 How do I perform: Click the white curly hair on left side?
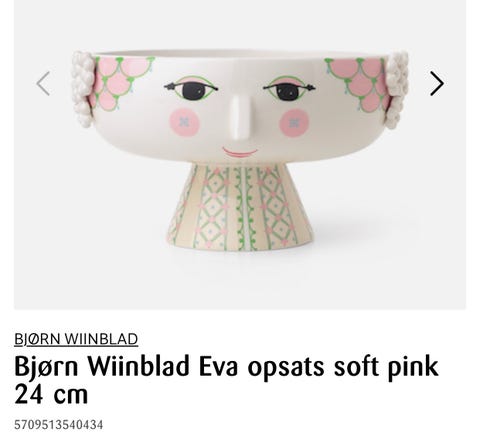pyautogui.click(x=82, y=89)
